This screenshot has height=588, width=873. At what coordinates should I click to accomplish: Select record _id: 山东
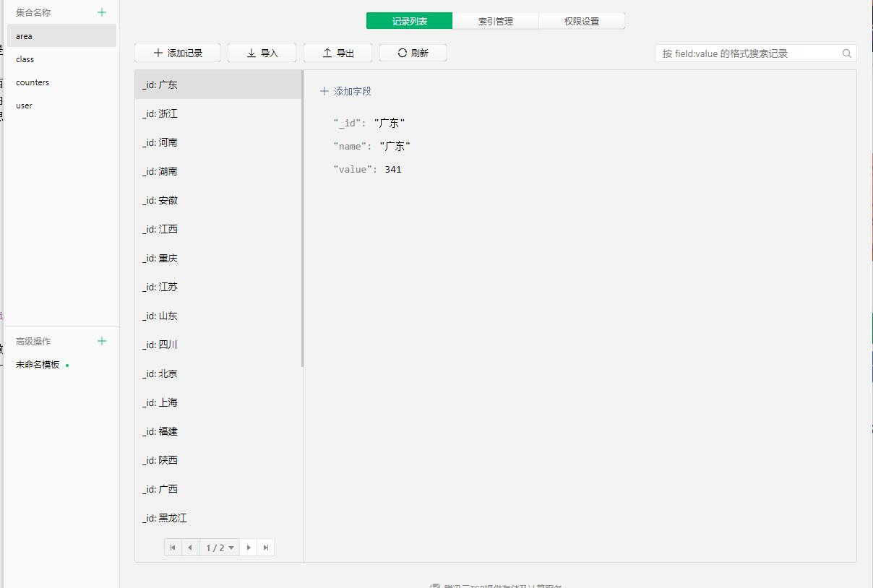[x=218, y=316]
